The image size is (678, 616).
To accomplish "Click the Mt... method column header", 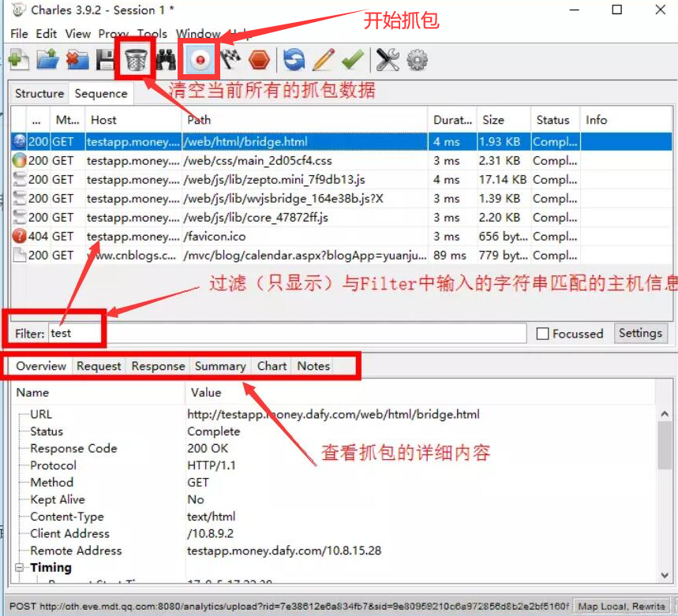I will (68, 120).
